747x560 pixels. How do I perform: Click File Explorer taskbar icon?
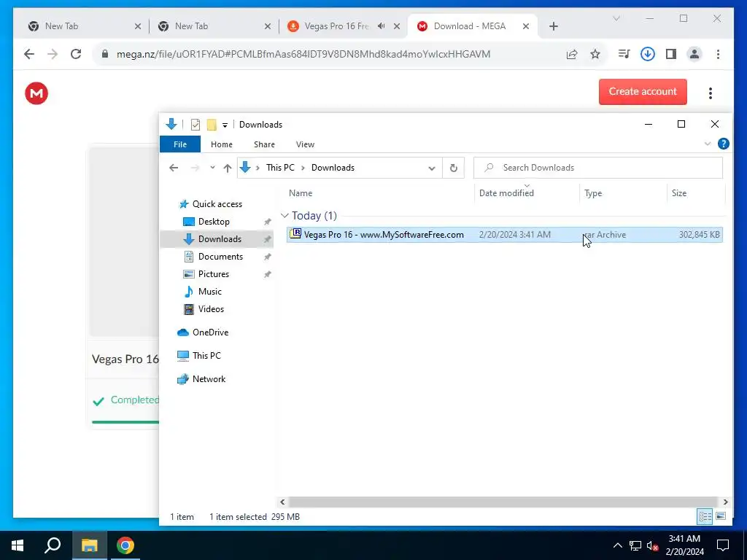[89, 545]
